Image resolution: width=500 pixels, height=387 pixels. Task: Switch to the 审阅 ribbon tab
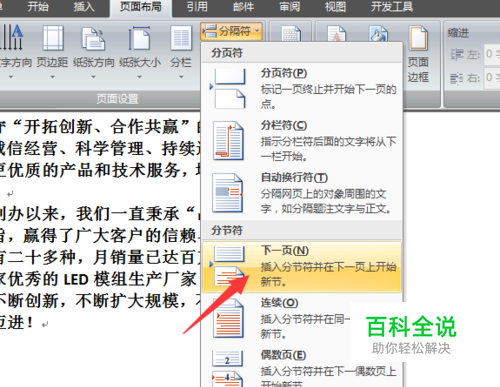click(x=289, y=7)
